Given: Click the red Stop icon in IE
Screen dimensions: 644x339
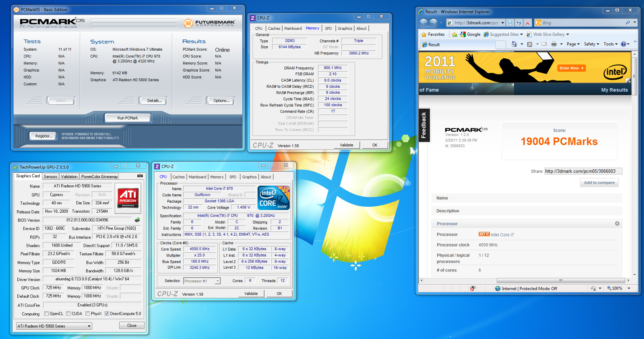Looking at the screenshot, I should point(527,23).
